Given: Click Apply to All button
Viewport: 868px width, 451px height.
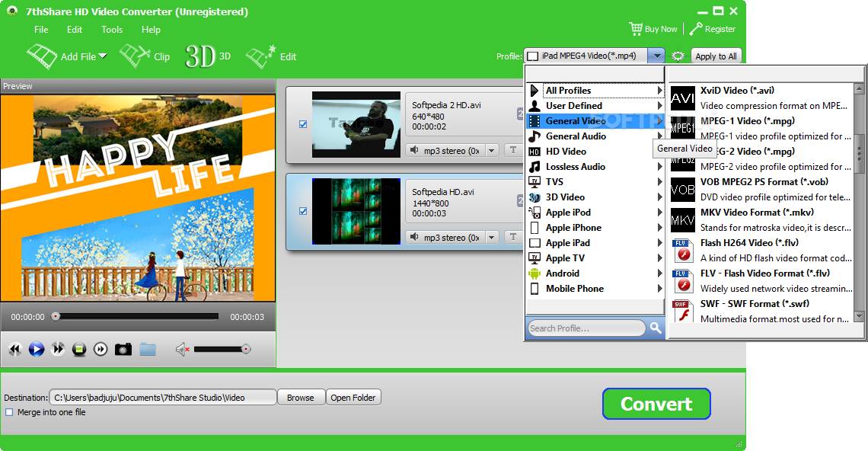Looking at the screenshot, I should pyautogui.click(x=716, y=56).
